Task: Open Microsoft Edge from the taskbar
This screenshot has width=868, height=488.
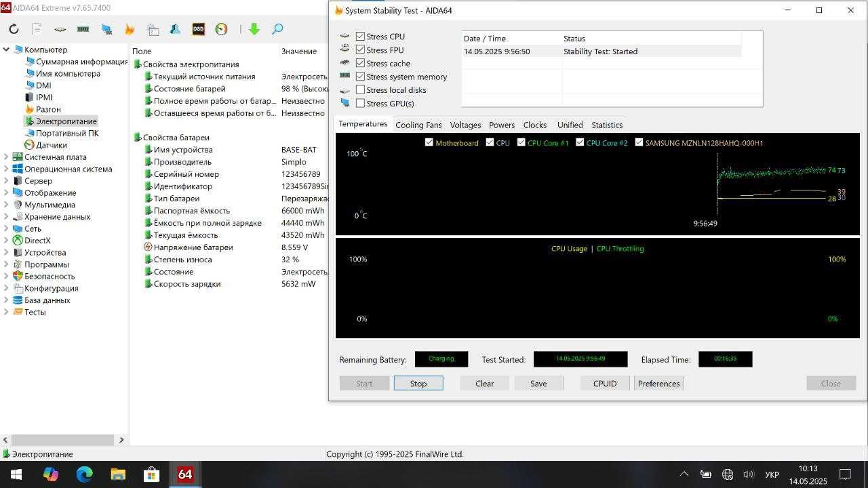Action: [84, 474]
